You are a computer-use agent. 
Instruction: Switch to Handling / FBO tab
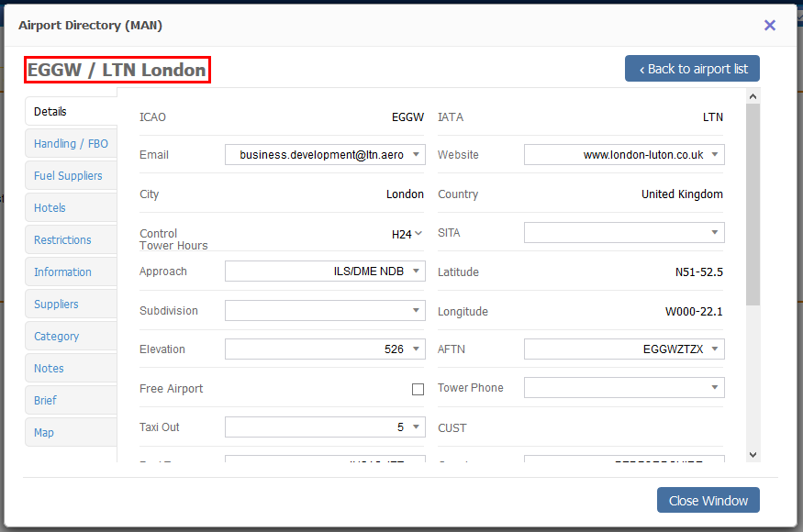pyautogui.click(x=71, y=144)
